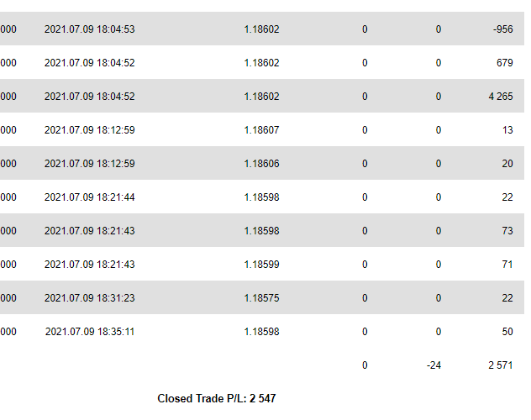Click the price 1.18599
Viewport: 531px width, 420px height.
coord(261,265)
